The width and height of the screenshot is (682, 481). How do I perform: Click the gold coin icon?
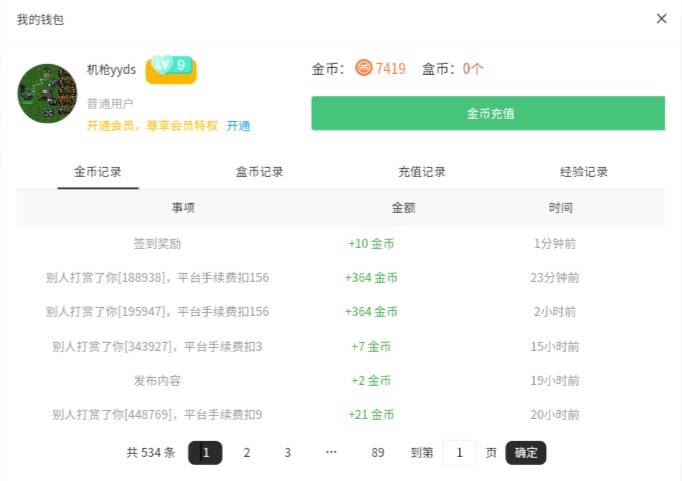[364, 68]
